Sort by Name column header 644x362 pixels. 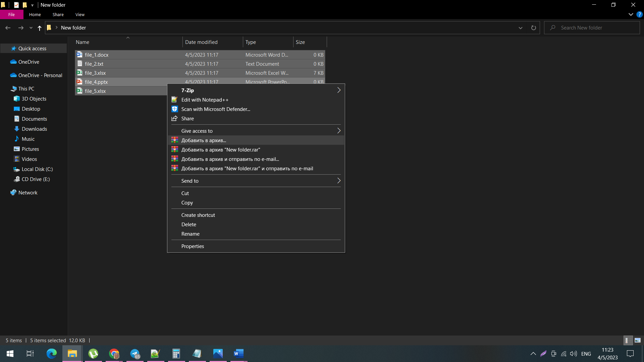128,42
